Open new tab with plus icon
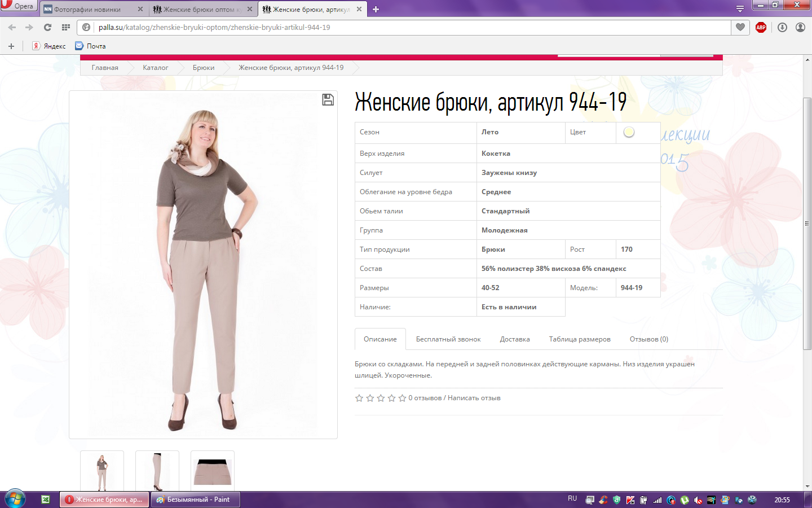 click(x=376, y=9)
